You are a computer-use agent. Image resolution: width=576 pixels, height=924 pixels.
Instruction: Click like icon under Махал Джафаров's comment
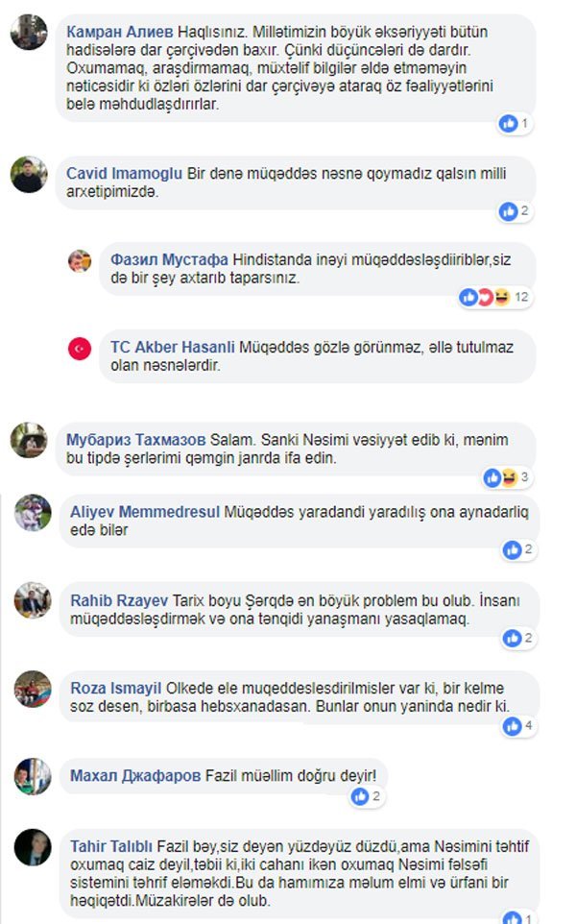click(x=360, y=797)
